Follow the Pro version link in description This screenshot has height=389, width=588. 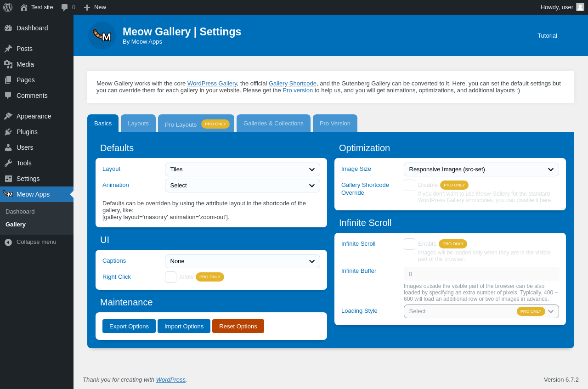click(298, 90)
